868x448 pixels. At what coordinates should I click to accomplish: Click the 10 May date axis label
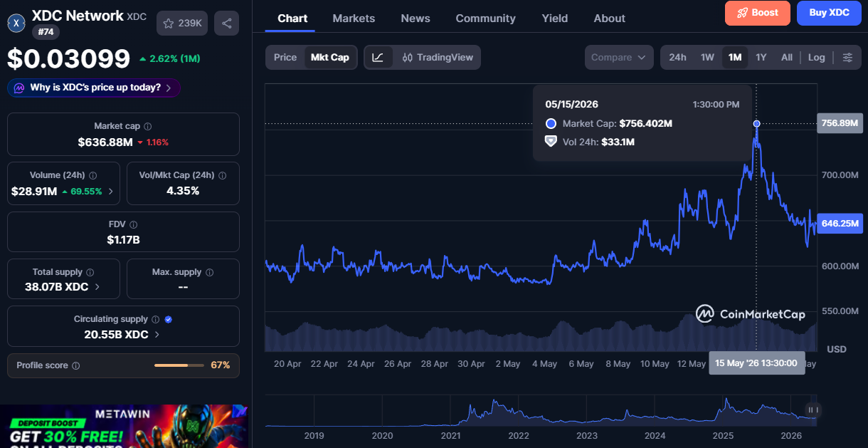click(655, 364)
